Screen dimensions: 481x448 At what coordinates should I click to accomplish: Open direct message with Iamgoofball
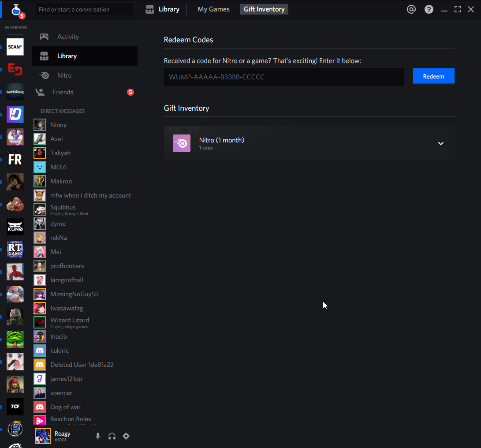click(85, 280)
